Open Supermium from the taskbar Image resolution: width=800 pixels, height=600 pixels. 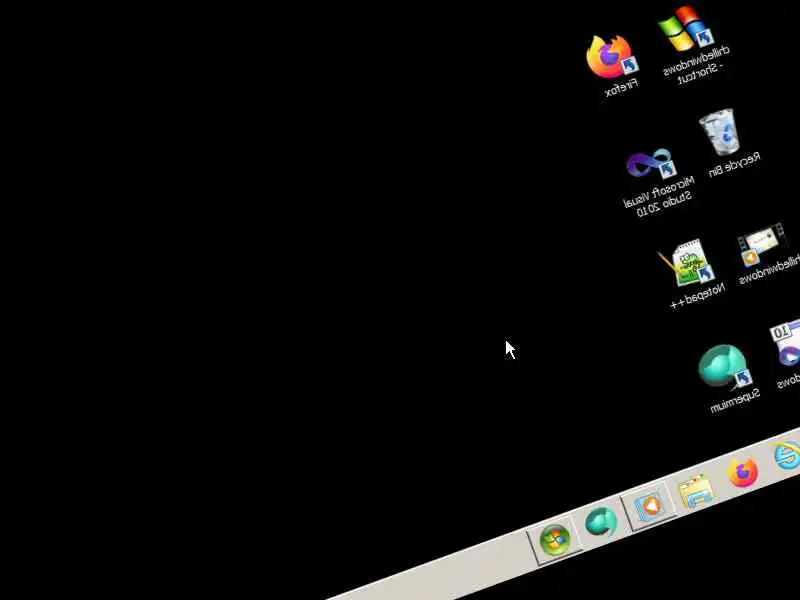601,522
